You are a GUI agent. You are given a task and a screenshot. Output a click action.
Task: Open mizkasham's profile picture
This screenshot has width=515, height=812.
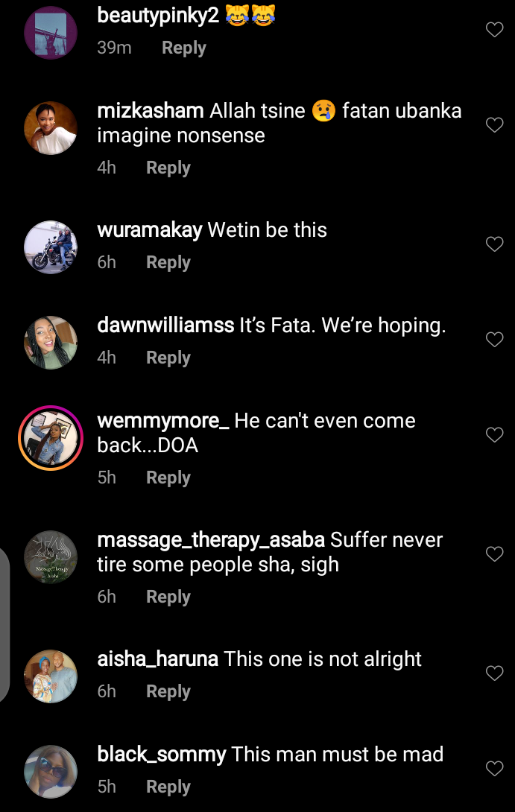pos(51,128)
